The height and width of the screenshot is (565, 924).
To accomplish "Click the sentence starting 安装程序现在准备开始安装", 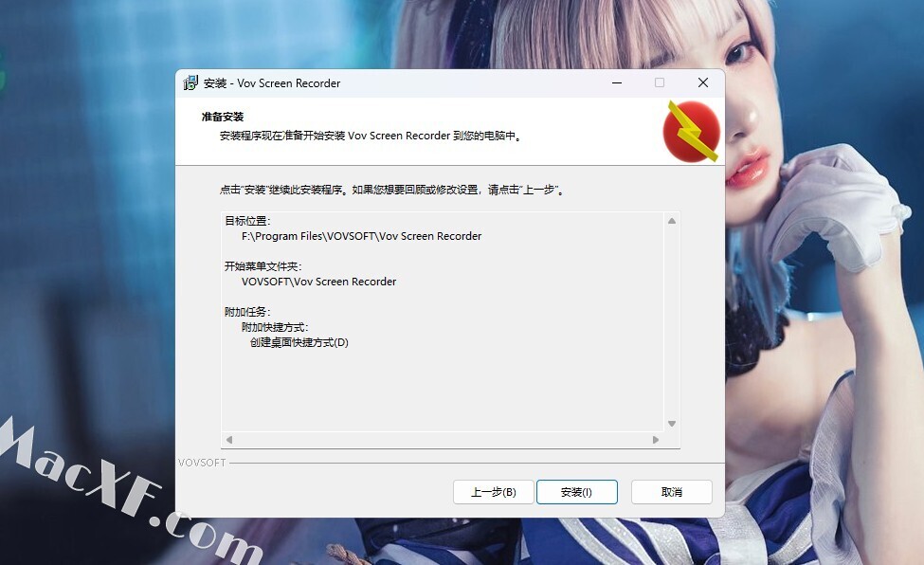I will pos(371,136).
